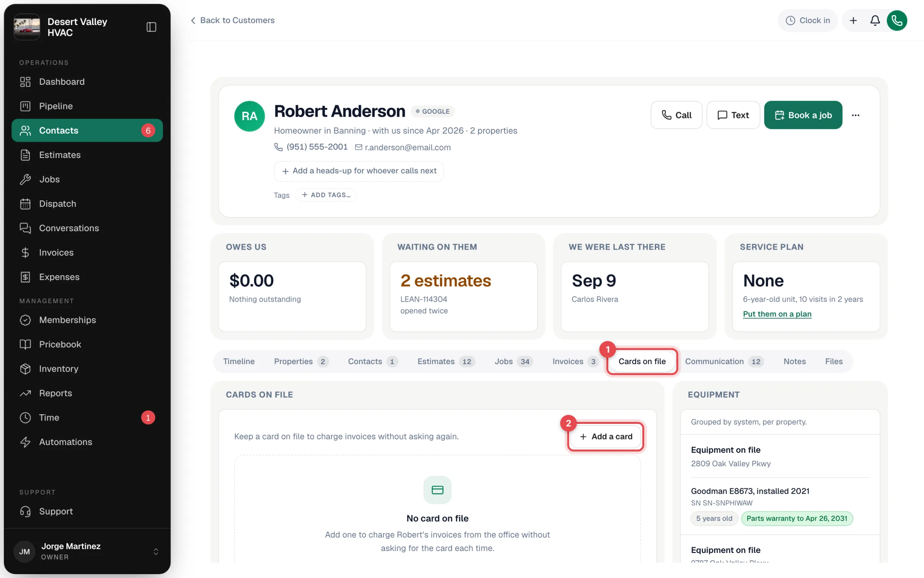Collapse the sidebar panel icon
This screenshot has width=924, height=578.
[x=151, y=27]
